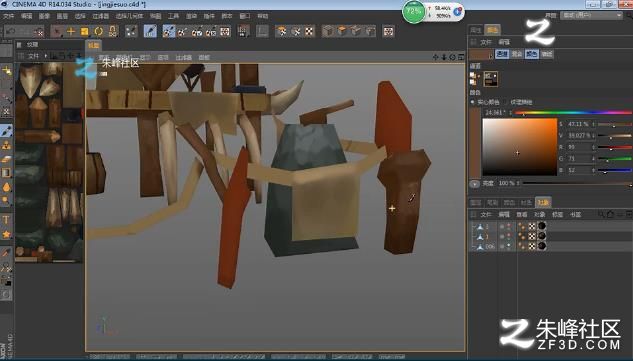Screen dimensions: 633x361
Task: Open the 选择几何体 menu
Action: tap(129, 16)
